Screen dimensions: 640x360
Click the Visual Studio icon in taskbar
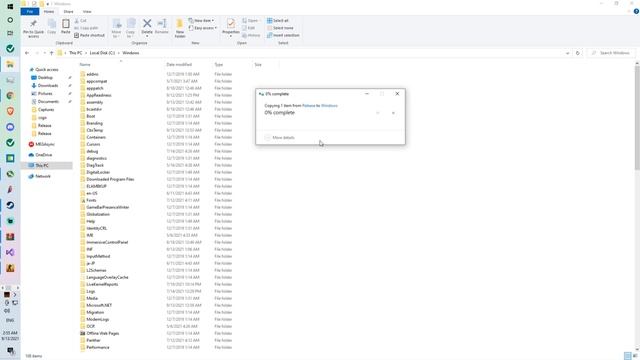(10, 252)
